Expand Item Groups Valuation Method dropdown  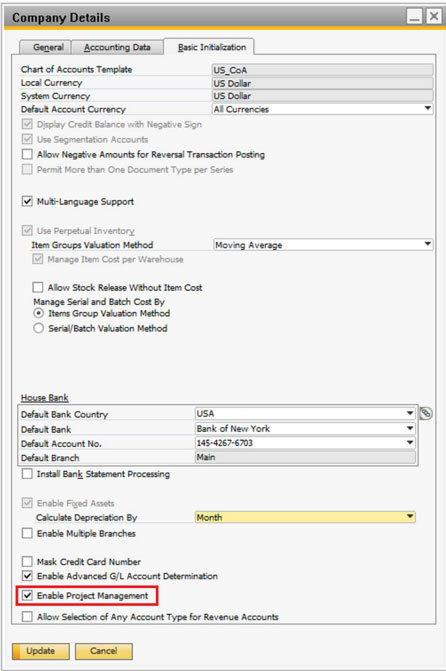point(323,245)
